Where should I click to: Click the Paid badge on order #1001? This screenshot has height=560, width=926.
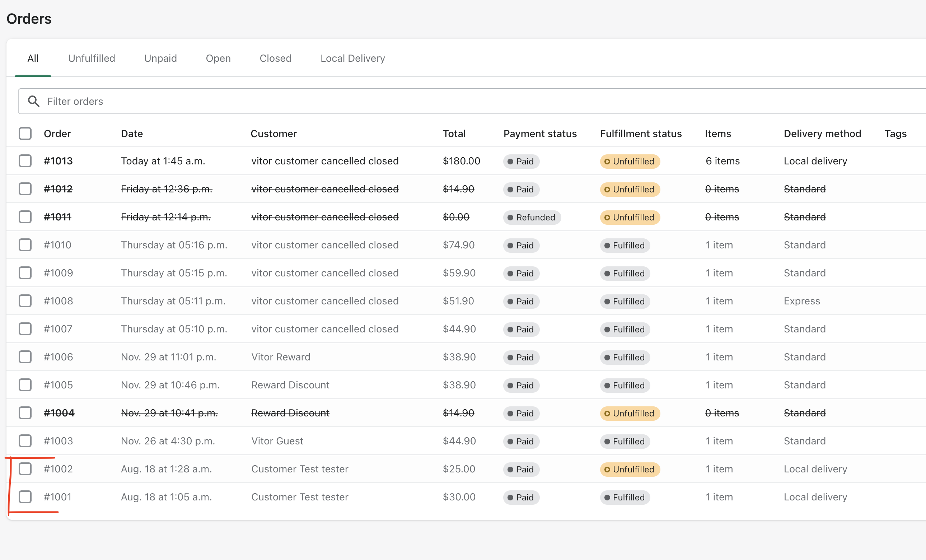pos(521,497)
